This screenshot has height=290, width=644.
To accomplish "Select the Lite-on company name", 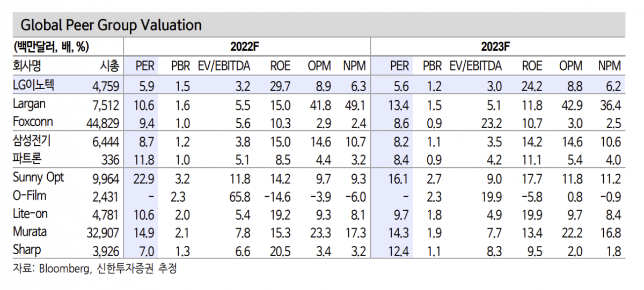I will click(x=30, y=214).
